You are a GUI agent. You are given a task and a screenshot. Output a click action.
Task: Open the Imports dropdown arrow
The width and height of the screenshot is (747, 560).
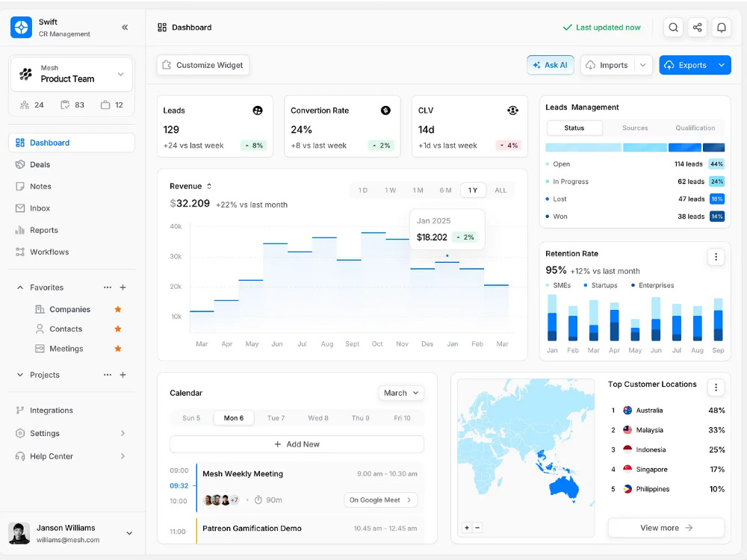point(642,65)
